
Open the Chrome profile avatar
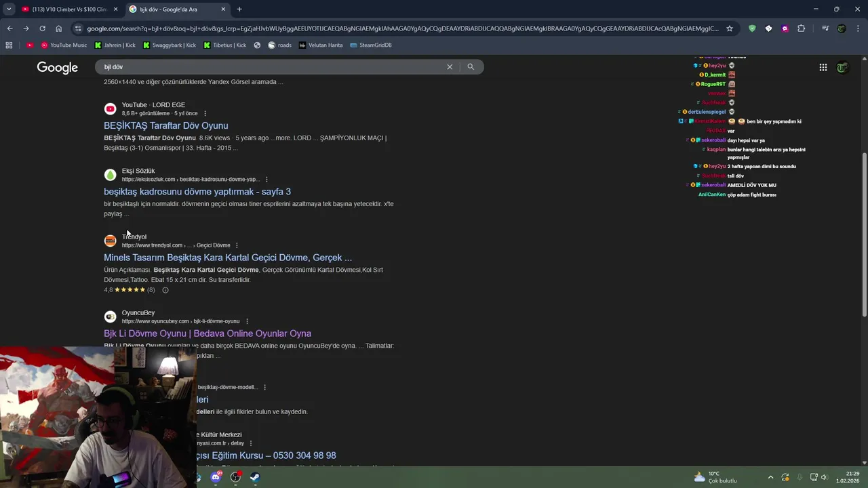pyautogui.click(x=842, y=28)
